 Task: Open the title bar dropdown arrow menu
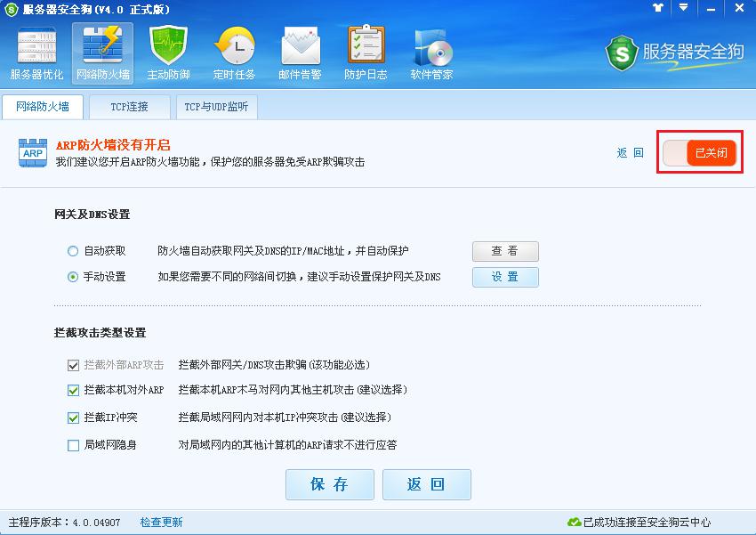pos(682,9)
